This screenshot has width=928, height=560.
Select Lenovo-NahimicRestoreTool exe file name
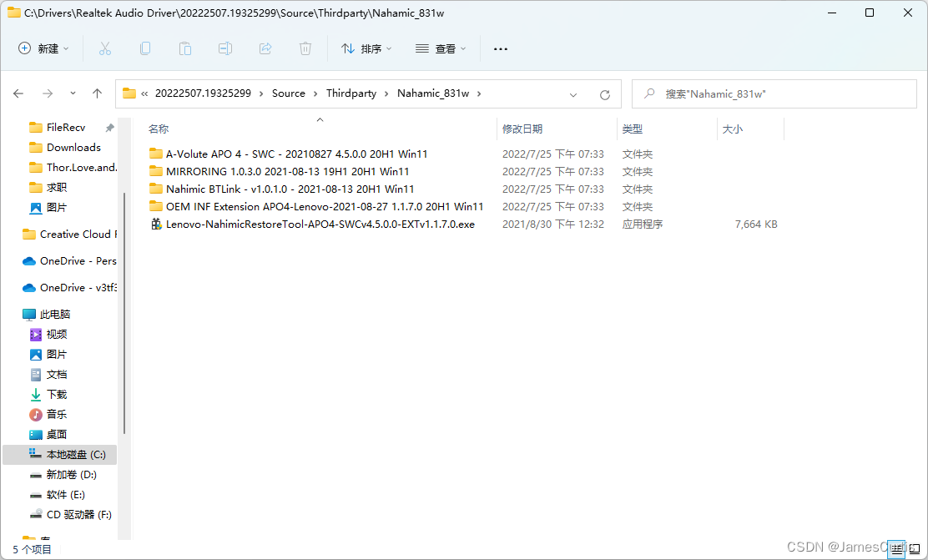(x=320, y=225)
